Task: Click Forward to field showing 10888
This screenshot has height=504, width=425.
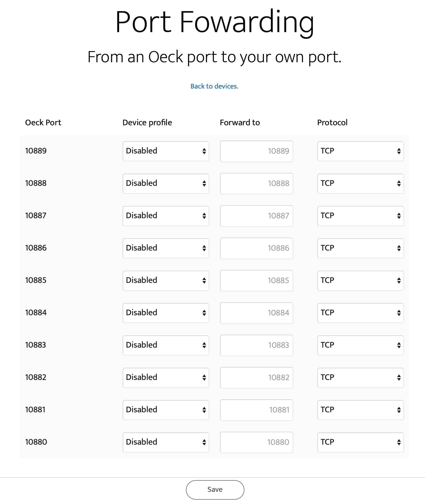Action: click(x=256, y=183)
